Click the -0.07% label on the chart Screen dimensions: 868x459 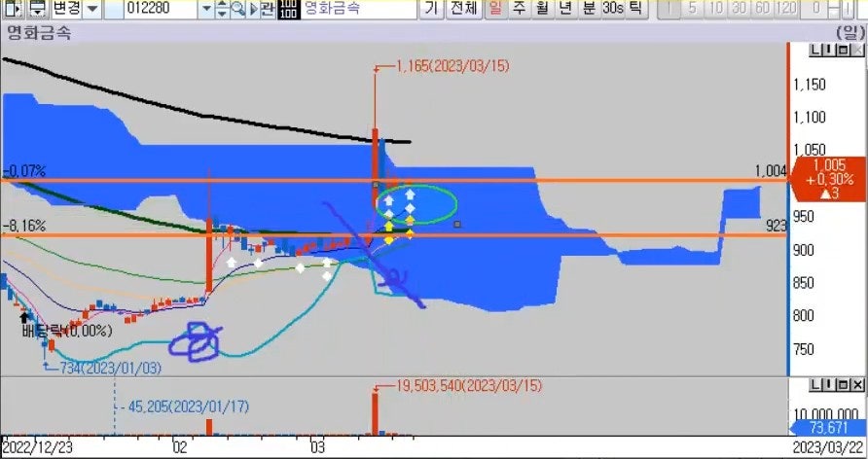[23, 171]
